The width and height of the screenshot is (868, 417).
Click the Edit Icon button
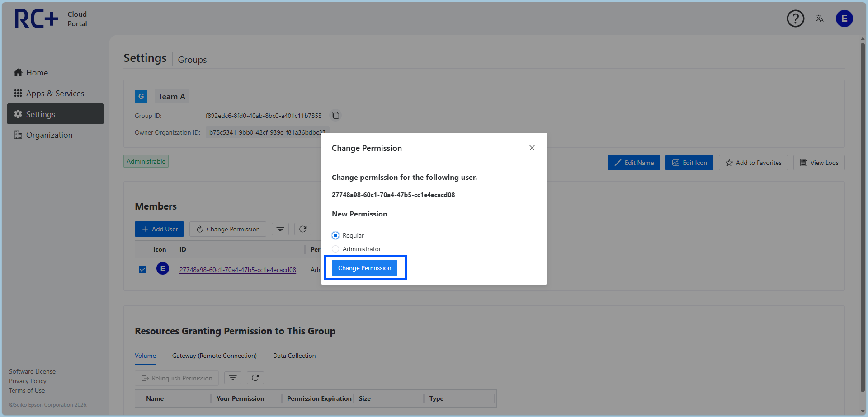[689, 163]
